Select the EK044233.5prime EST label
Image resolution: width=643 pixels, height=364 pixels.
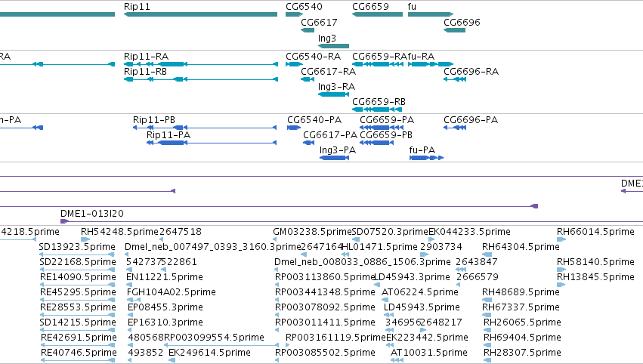click(469, 232)
